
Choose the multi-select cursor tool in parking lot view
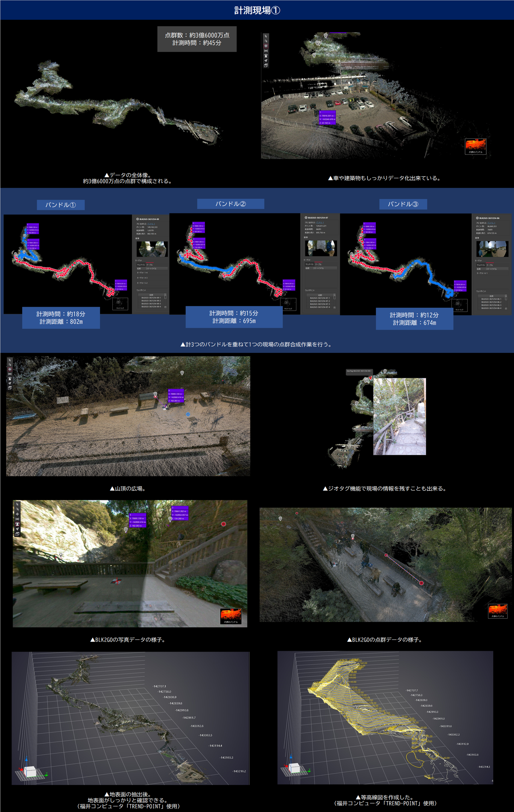pyautogui.click(x=266, y=41)
